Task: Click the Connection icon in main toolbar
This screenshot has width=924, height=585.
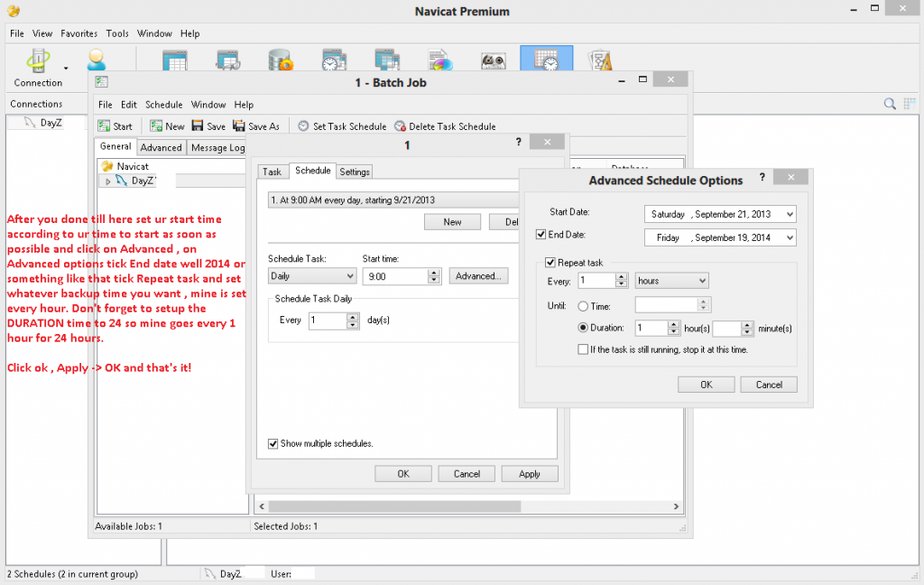Action: [x=38, y=61]
